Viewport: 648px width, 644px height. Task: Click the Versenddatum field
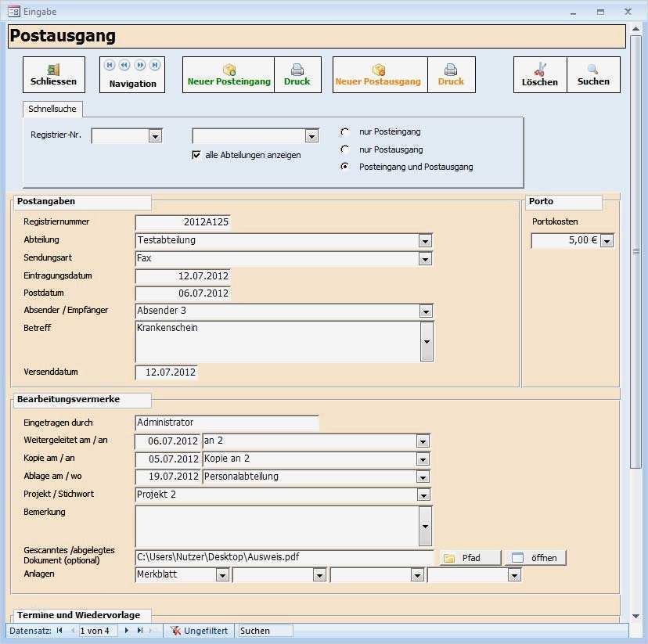[167, 372]
